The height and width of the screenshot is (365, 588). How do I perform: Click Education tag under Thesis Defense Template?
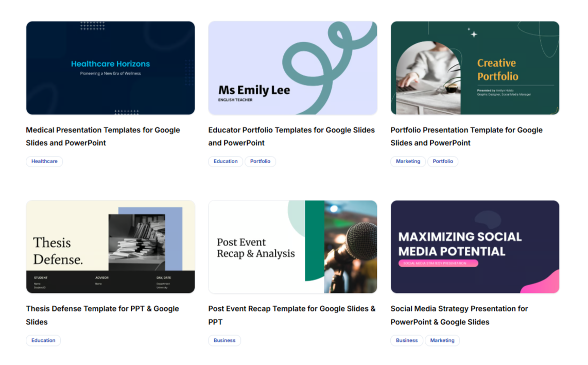pos(43,340)
